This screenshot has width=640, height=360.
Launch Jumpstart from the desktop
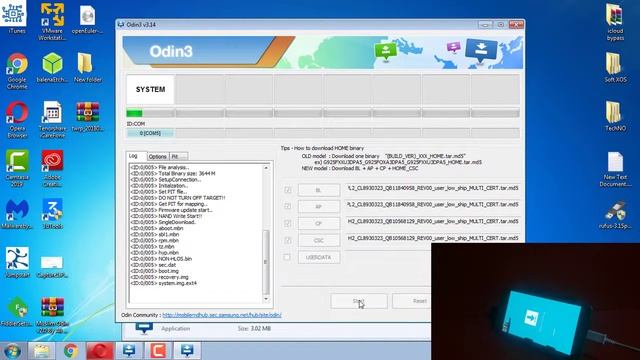[x=17, y=262]
